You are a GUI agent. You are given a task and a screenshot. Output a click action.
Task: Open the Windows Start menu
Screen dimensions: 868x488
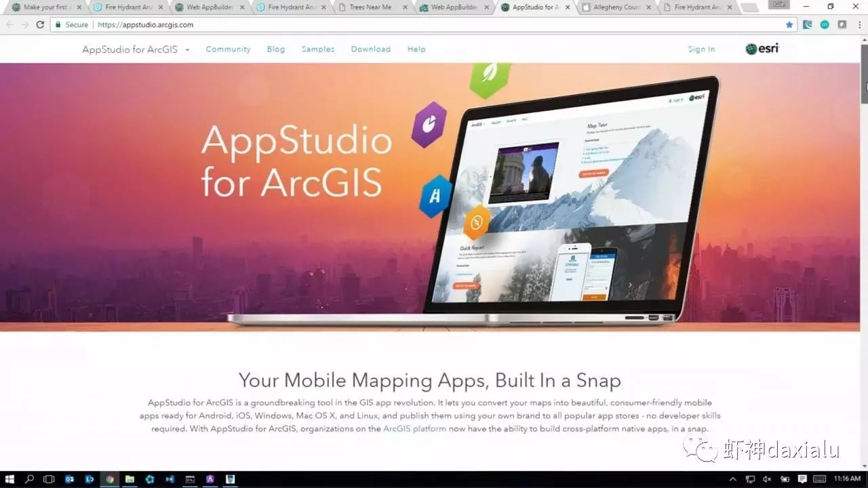click(9, 479)
